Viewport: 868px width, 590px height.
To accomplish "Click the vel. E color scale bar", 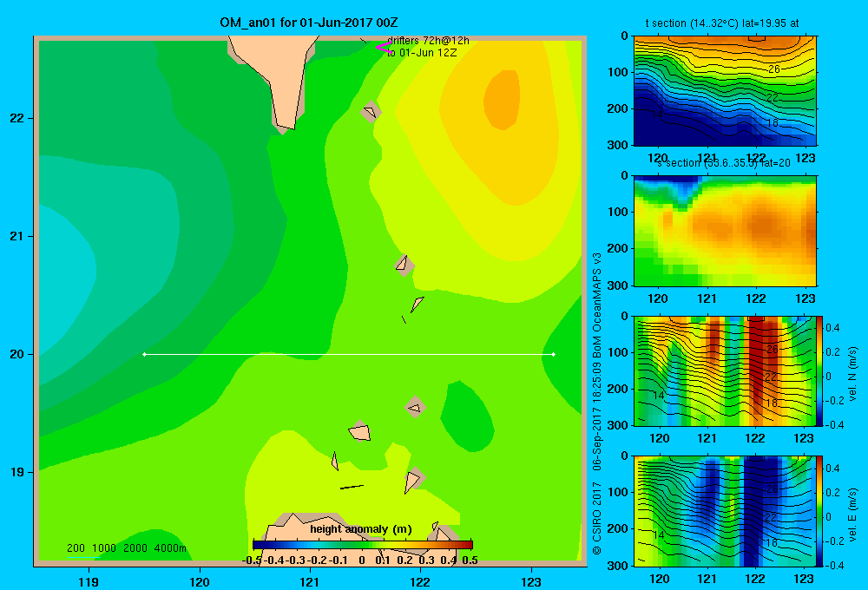I will 820,511.
